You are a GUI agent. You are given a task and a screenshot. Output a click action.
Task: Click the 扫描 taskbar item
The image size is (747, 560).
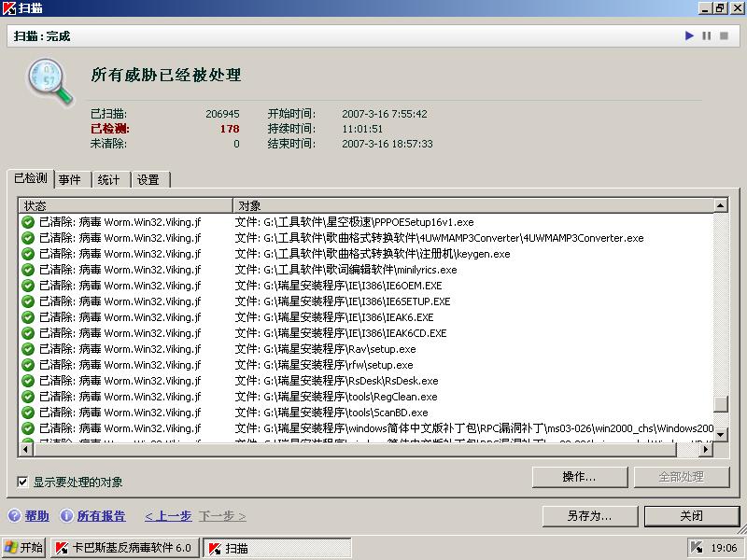pyautogui.click(x=277, y=548)
